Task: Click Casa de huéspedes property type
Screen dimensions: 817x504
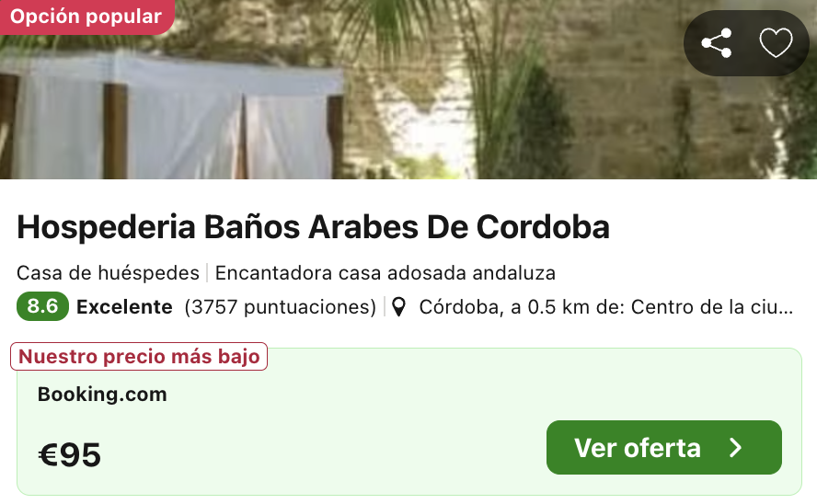Action: point(108,273)
